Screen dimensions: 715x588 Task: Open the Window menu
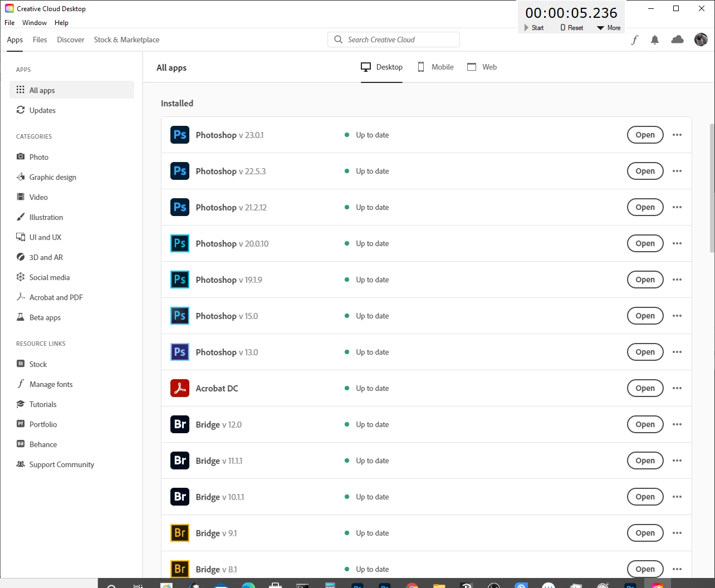click(x=35, y=23)
